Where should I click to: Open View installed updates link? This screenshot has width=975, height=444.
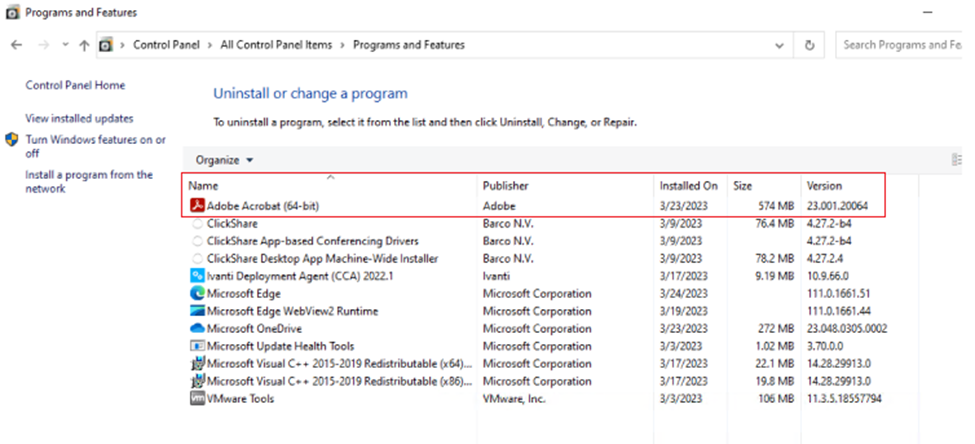(79, 119)
